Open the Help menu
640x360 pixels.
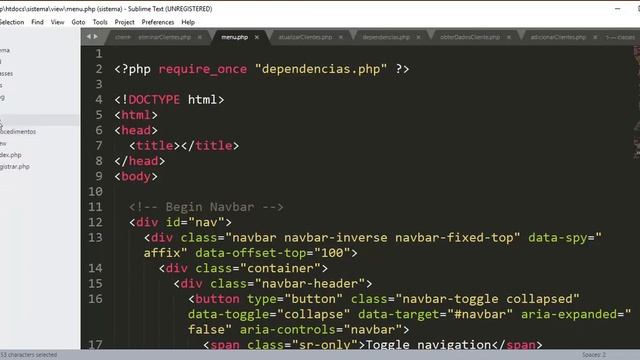click(188, 22)
